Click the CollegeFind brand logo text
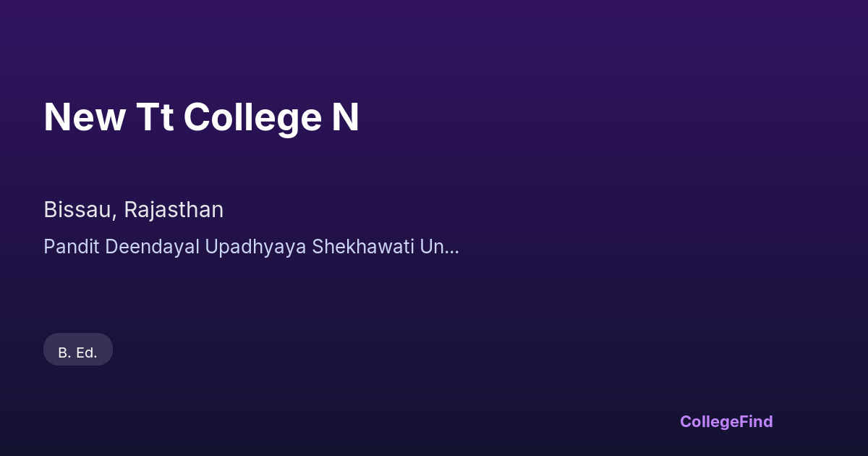The image size is (868, 456). [726, 421]
